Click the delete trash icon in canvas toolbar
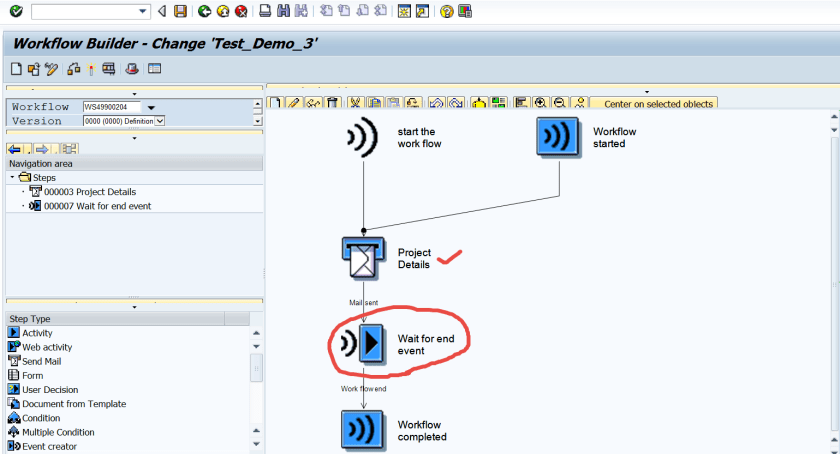Viewport: 840px width, 454px height. [332, 103]
